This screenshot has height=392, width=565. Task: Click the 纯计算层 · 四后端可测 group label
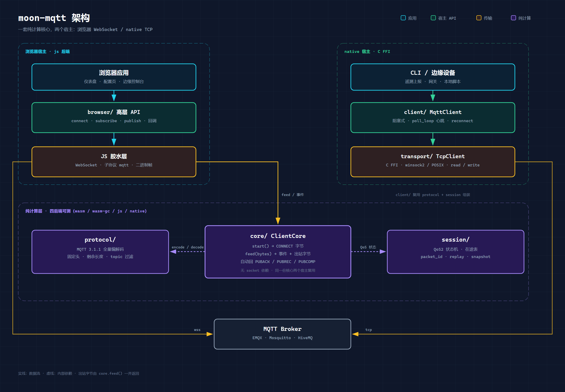pyautogui.click(x=86, y=211)
